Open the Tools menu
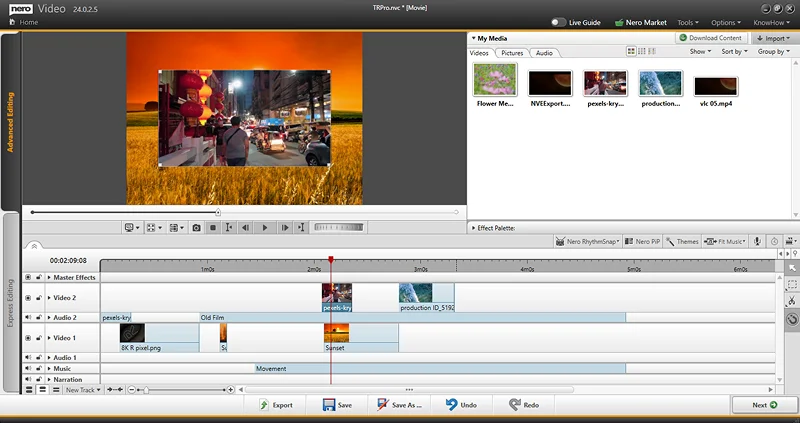 [688, 22]
